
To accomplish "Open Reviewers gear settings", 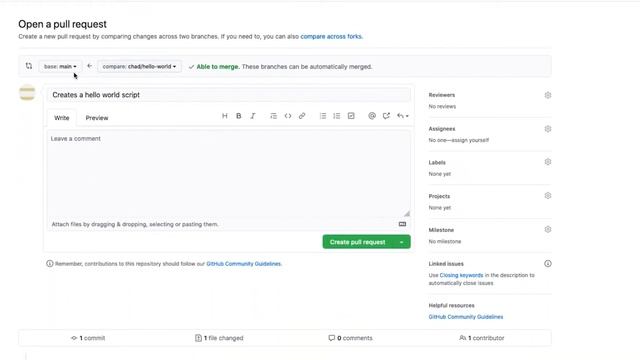I will (x=548, y=95).
